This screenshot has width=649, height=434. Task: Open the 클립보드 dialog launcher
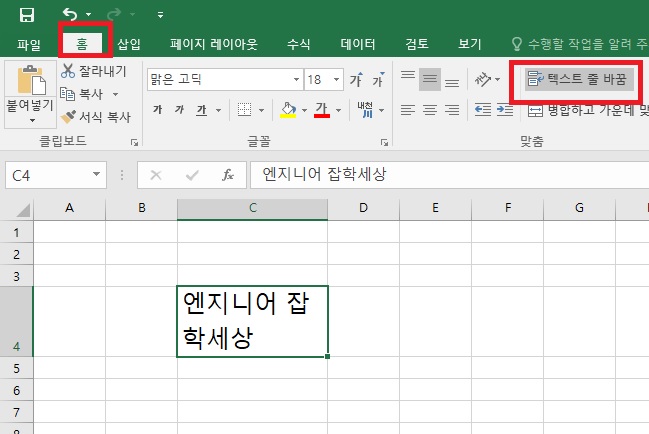(x=134, y=142)
